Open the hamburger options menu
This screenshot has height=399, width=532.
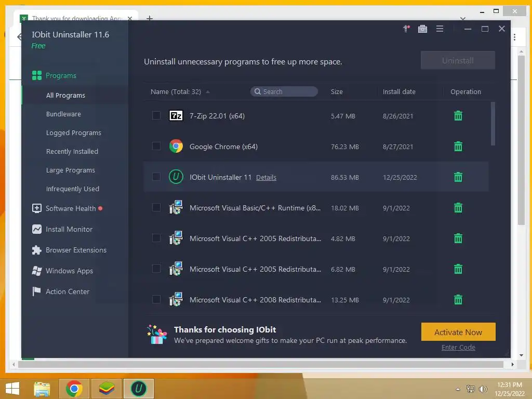click(x=440, y=29)
